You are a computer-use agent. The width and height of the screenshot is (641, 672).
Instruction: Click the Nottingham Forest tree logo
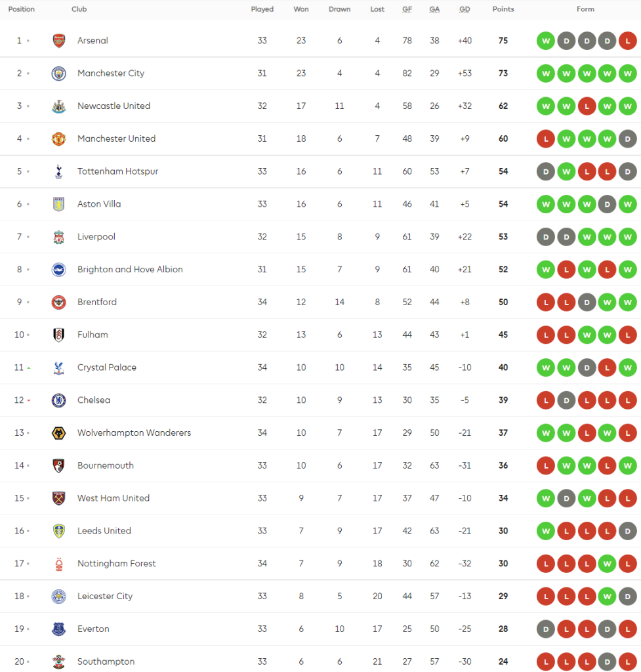point(59,564)
